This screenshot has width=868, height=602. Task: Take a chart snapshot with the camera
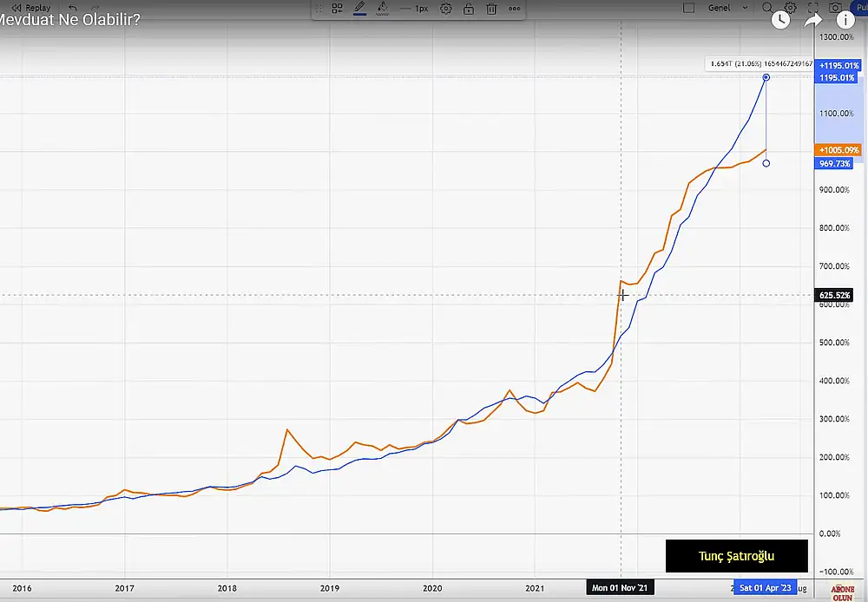tap(835, 8)
